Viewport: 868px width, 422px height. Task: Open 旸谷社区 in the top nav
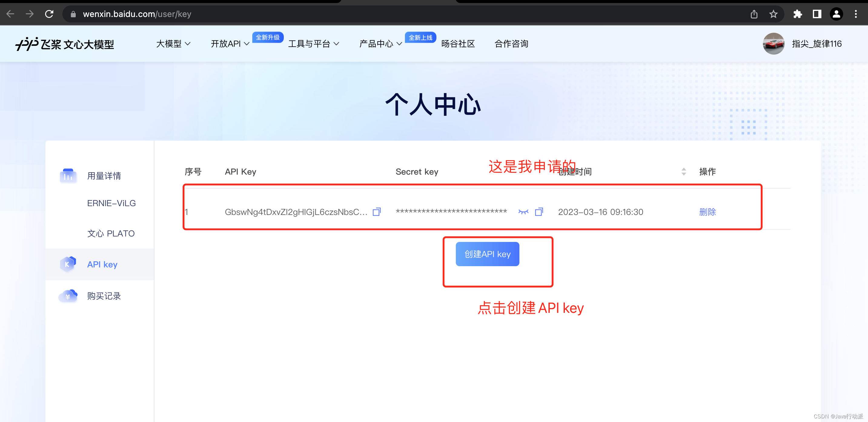pos(458,44)
